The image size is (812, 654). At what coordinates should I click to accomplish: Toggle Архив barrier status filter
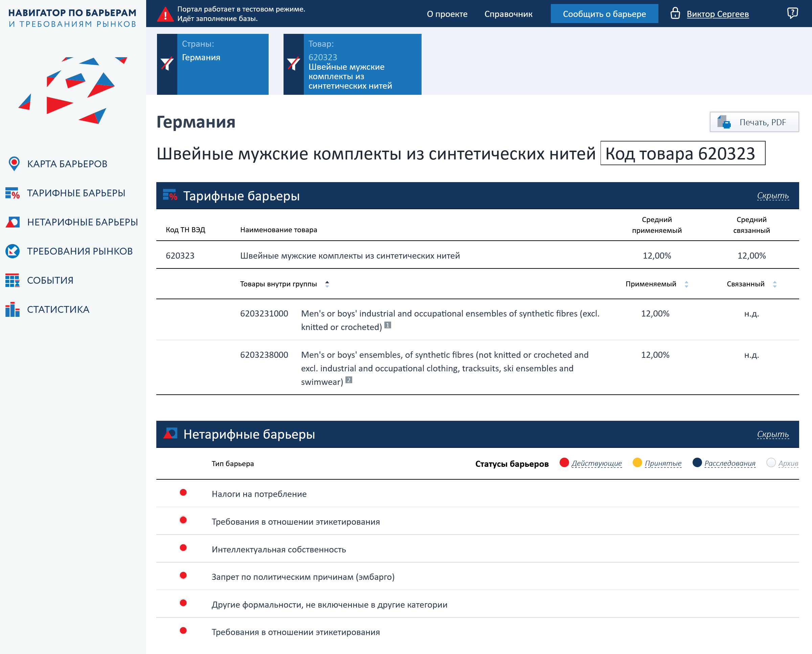[788, 463]
